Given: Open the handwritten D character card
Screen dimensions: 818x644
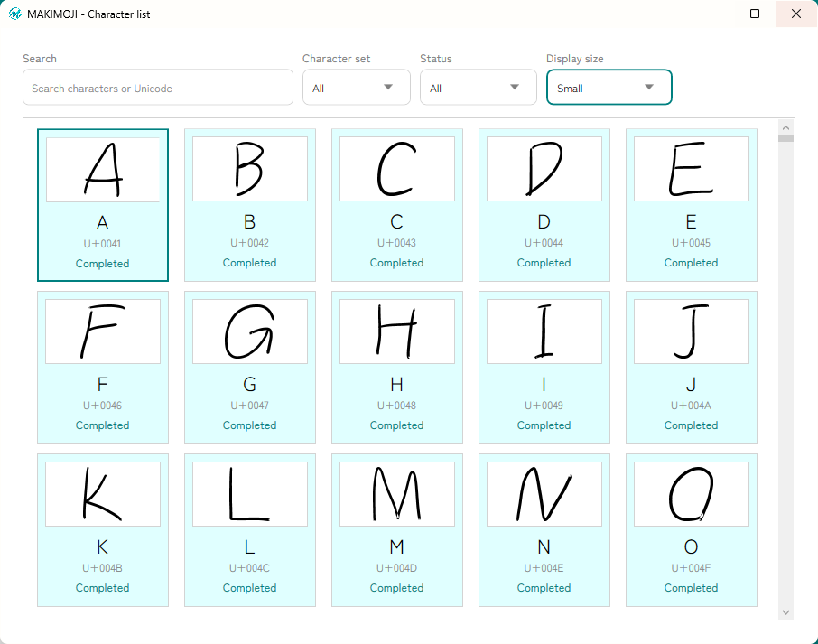Looking at the screenshot, I should [544, 205].
